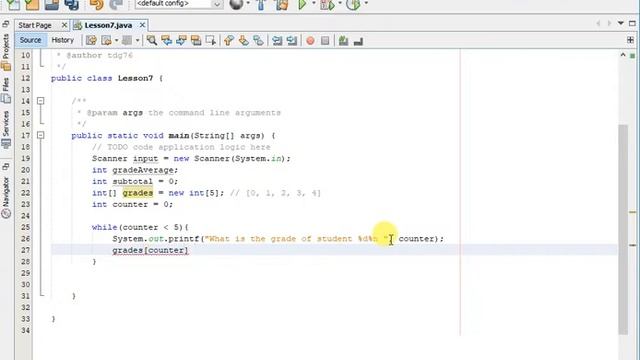Click Shift Line Right icon
The image size is (640, 360).
click(292, 40)
